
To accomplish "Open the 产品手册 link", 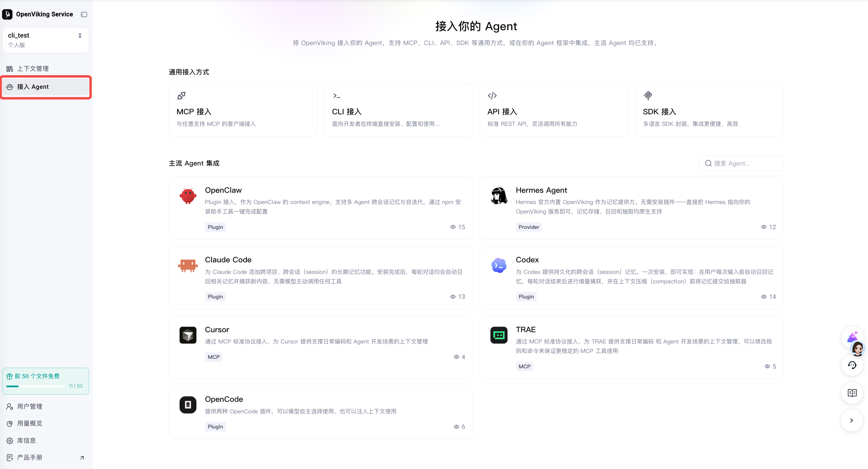I will pos(46,457).
